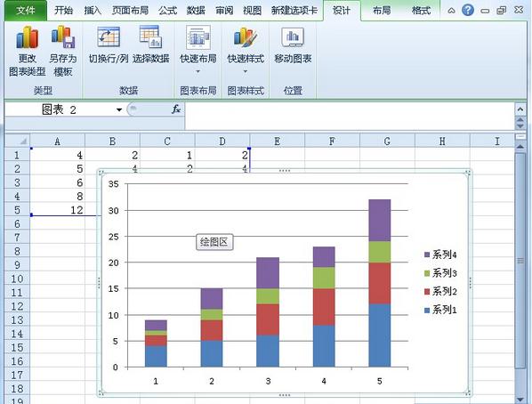Switch to the 页面布局 tab
Image resolution: width=532 pixels, height=404 pixels.
pyautogui.click(x=130, y=11)
